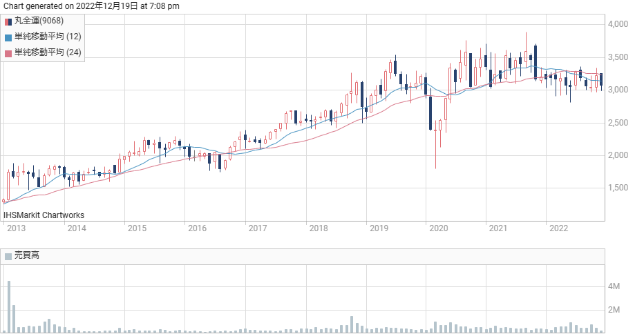This screenshot has height=334, width=644.
Task: Click the 2,000 price axis label
Action: pos(618,155)
